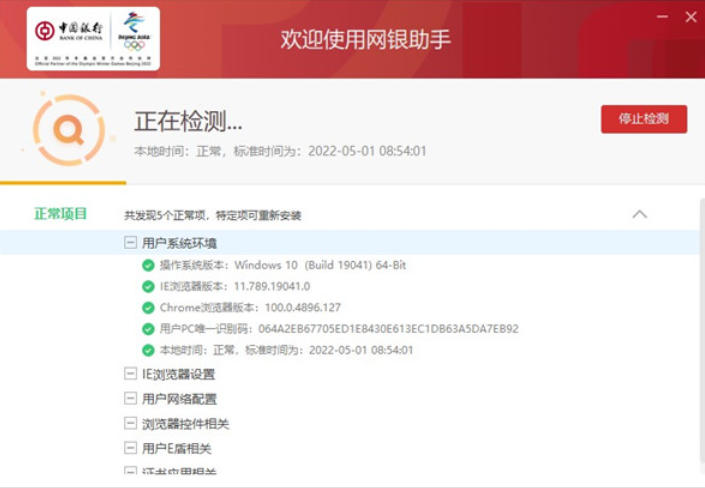Click green check beside Chrome browser version
Screen dimensions: 705x488
pos(148,308)
